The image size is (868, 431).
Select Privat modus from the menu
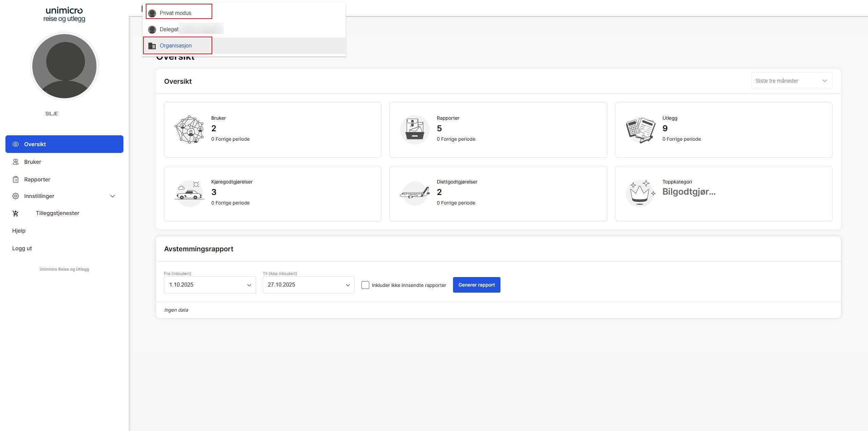click(x=175, y=13)
